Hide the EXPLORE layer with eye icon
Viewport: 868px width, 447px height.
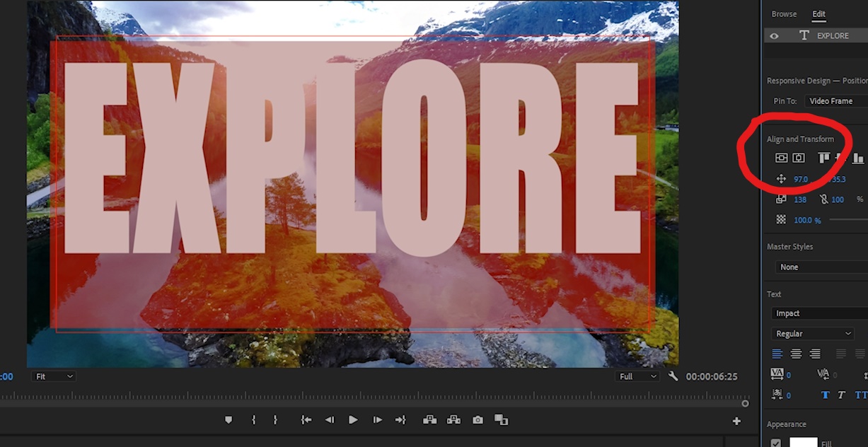[x=775, y=36]
